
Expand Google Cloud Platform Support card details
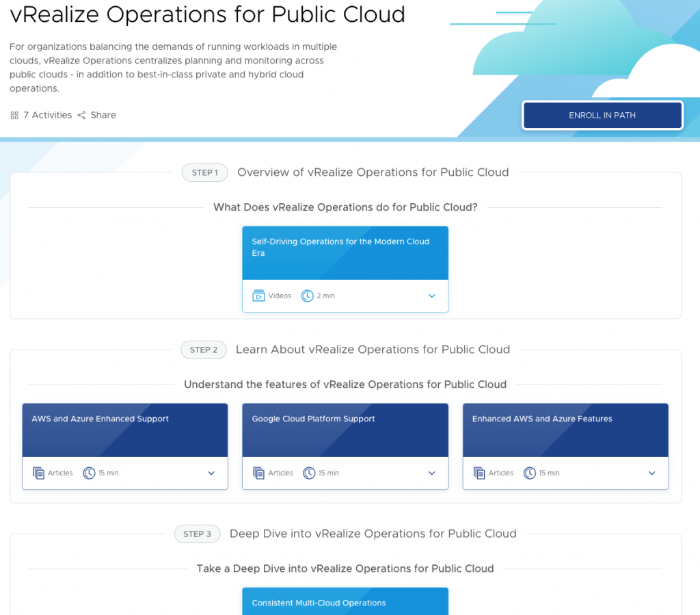(431, 473)
